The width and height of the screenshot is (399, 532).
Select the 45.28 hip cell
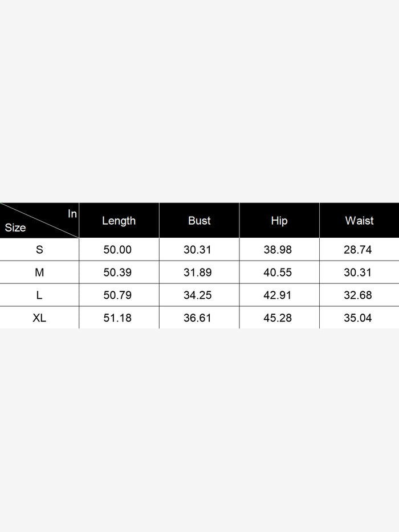[x=278, y=318]
